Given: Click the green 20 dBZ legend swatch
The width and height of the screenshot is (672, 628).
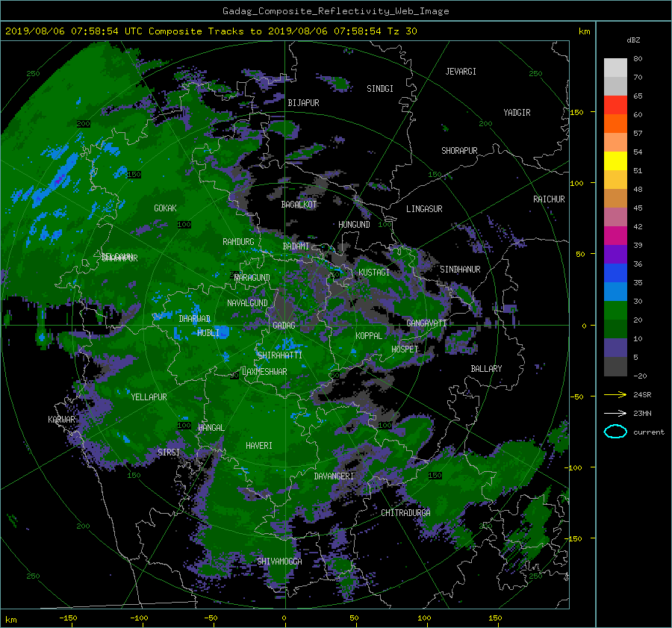Looking at the screenshot, I should [615, 311].
